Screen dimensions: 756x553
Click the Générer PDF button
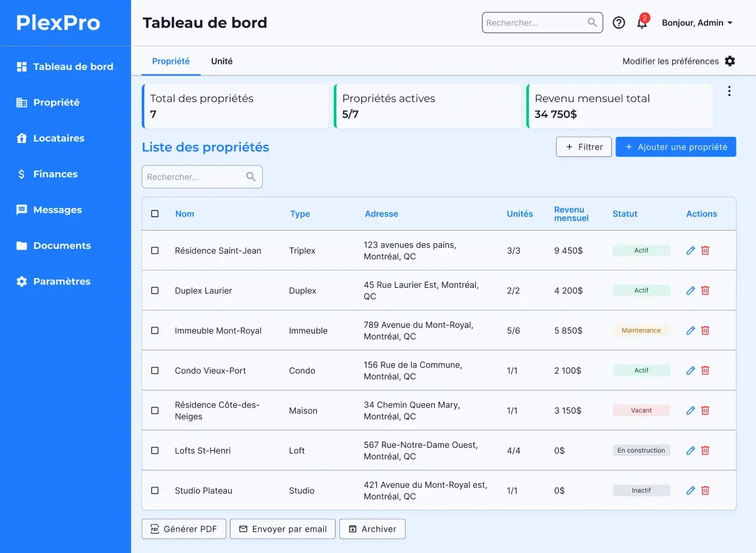coord(184,529)
